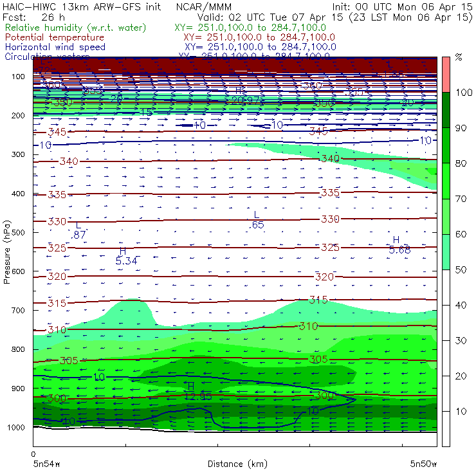
Task: Click the green "Relative humidity (w.r.t. water)" legend label
Action: pyautogui.click(x=76, y=28)
